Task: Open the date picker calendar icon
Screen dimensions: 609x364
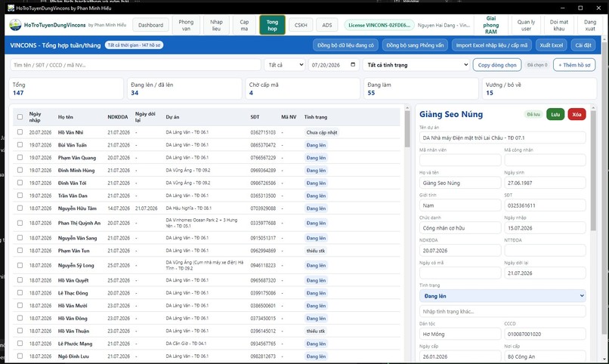Action: tap(353, 65)
